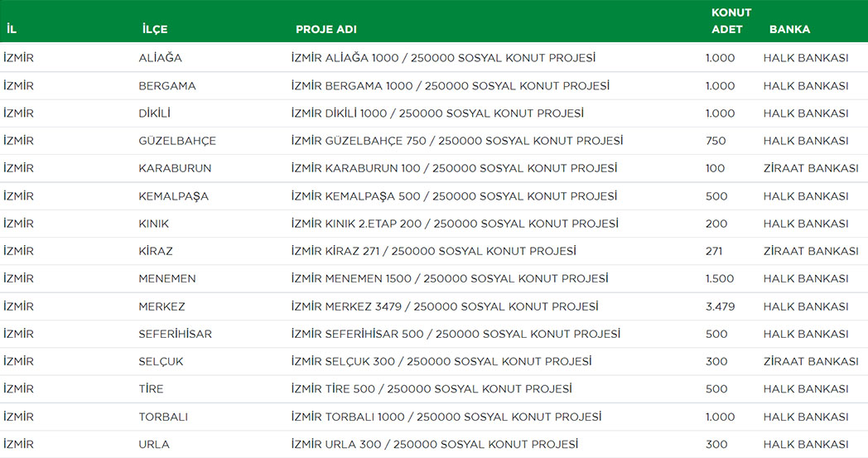Click the KONUT ADET column header
The image size is (868, 458).
point(731,21)
